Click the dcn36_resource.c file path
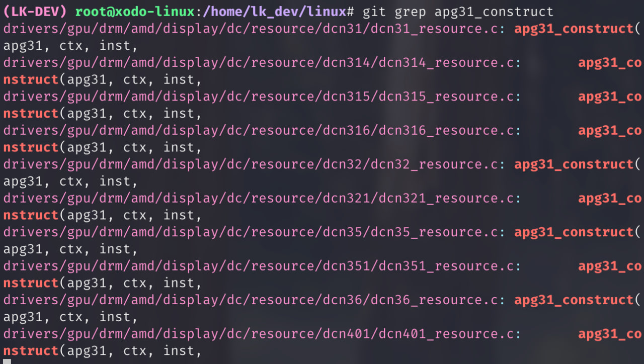Image resolution: width=644 pixels, height=364 pixels. click(x=251, y=300)
